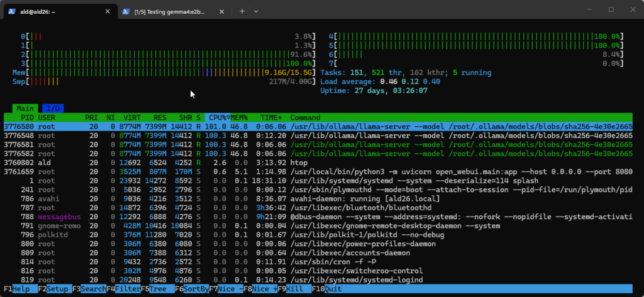644x297 pixels.
Task: Click the CPU 6 usage meter
Action: (x=477, y=55)
